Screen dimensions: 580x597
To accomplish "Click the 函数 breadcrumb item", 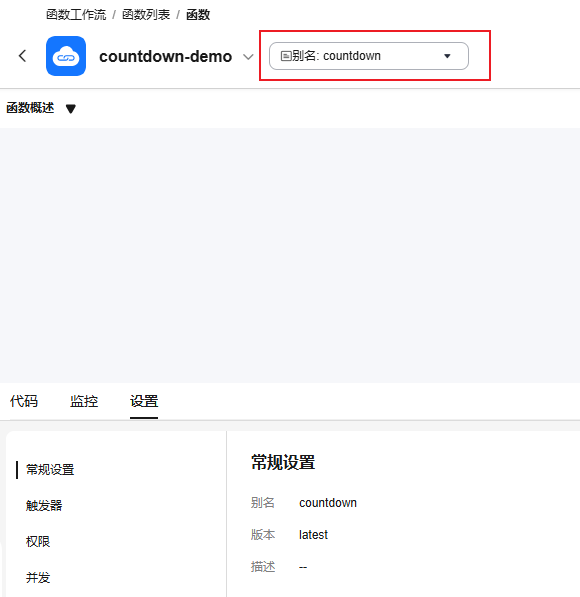I will point(198,15).
